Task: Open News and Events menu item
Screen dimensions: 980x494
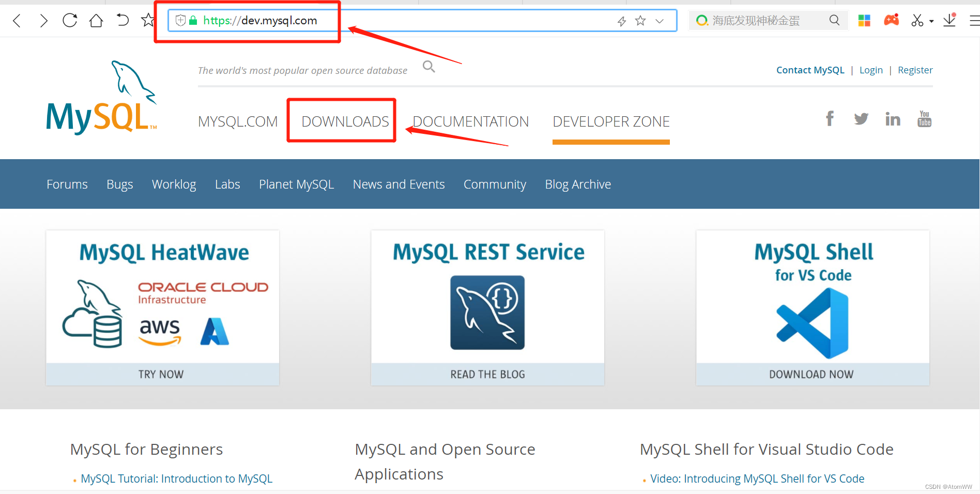Action: coord(399,184)
